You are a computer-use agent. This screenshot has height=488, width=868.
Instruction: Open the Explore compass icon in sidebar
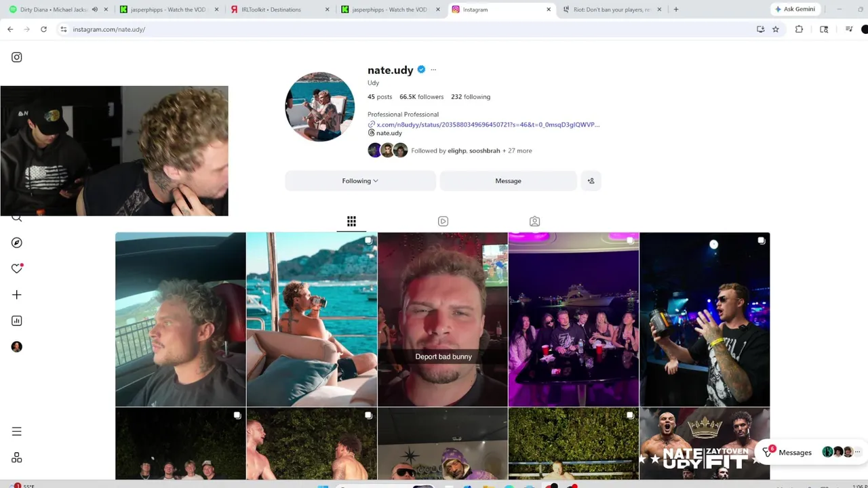coord(17,243)
